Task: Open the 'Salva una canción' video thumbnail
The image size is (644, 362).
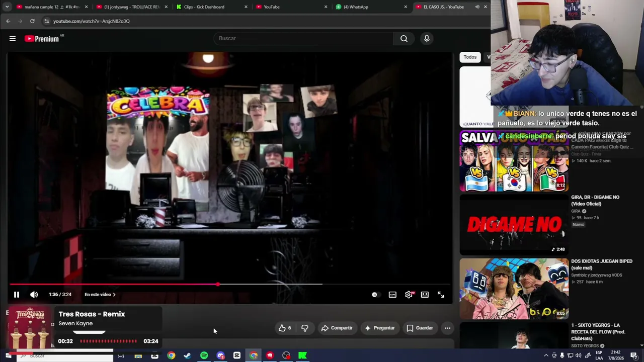Action: coord(514,161)
